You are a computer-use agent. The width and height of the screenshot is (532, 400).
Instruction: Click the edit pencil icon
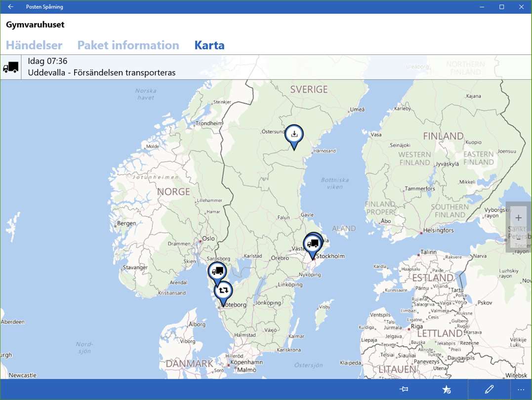click(x=489, y=389)
